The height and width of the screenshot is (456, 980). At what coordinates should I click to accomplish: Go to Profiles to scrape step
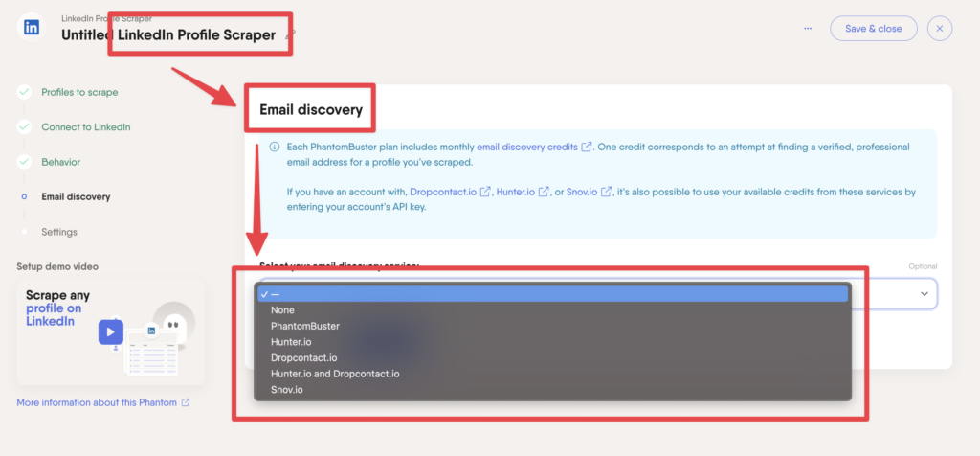[79, 92]
